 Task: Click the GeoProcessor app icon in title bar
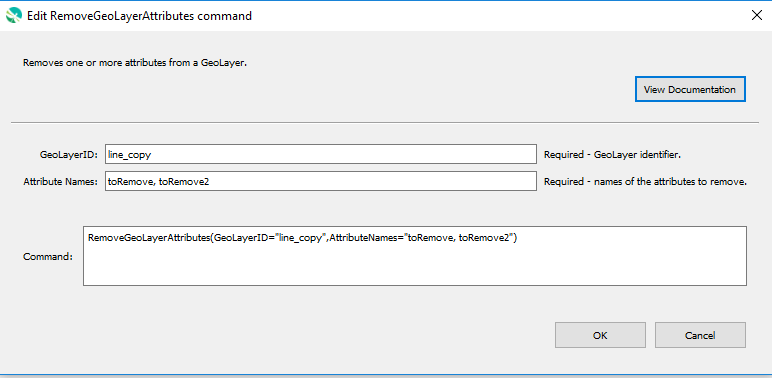tap(14, 16)
